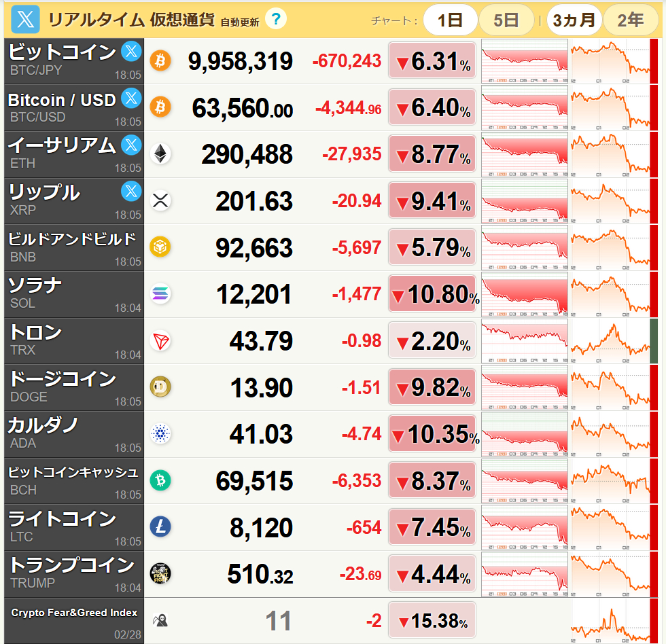Switch chart range to 1日
This screenshot has width=666, height=644.
[450, 20]
